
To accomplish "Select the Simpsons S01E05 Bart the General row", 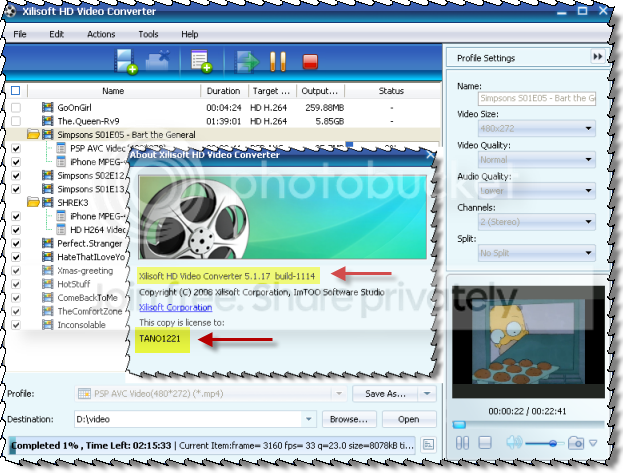I will pos(222,134).
